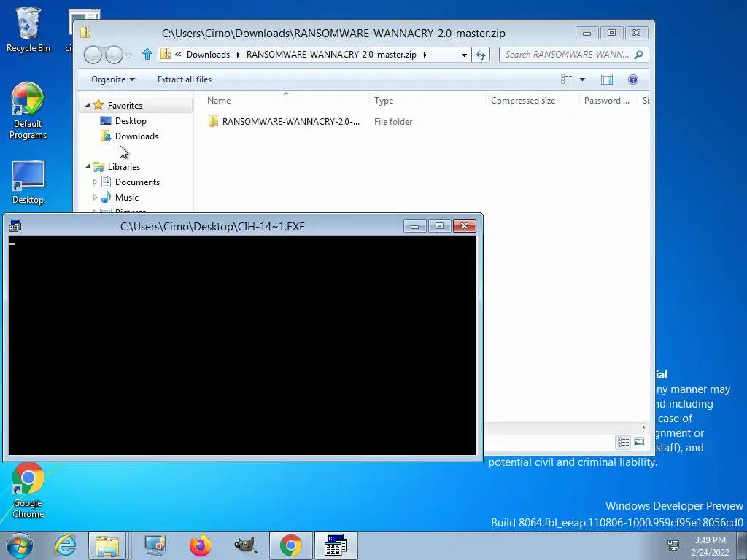The image size is (747, 560).
Task: Launch Google Chrome from desktop shortcut
Action: tap(28, 491)
